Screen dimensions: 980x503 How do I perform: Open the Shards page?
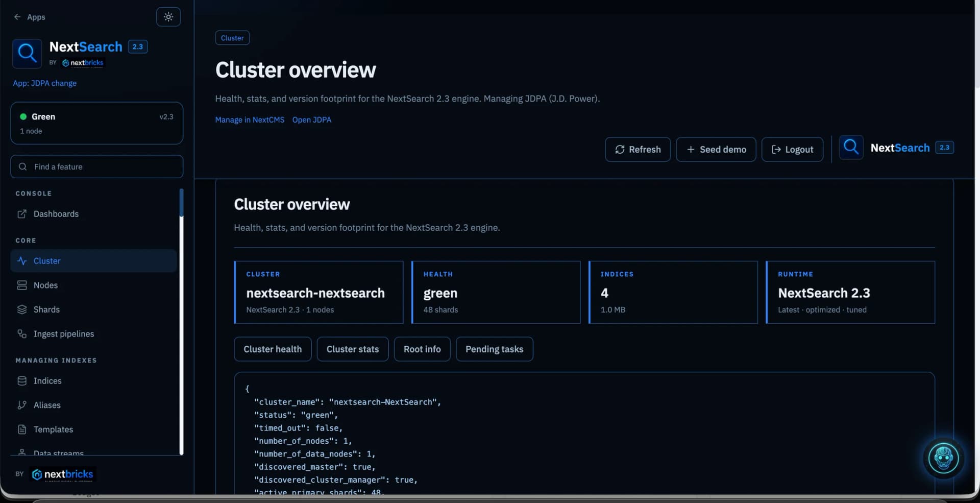[93, 309]
